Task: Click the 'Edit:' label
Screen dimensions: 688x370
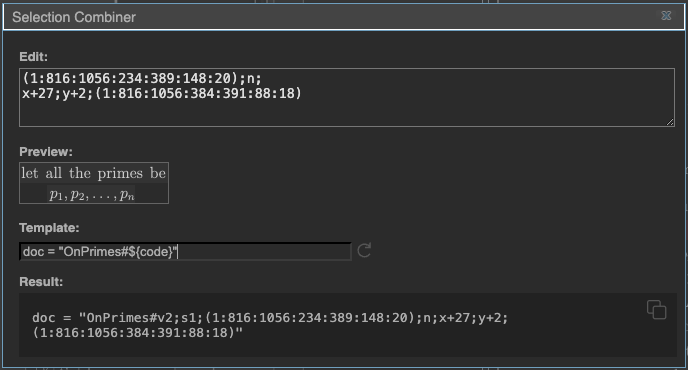Action: coord(33,57)
